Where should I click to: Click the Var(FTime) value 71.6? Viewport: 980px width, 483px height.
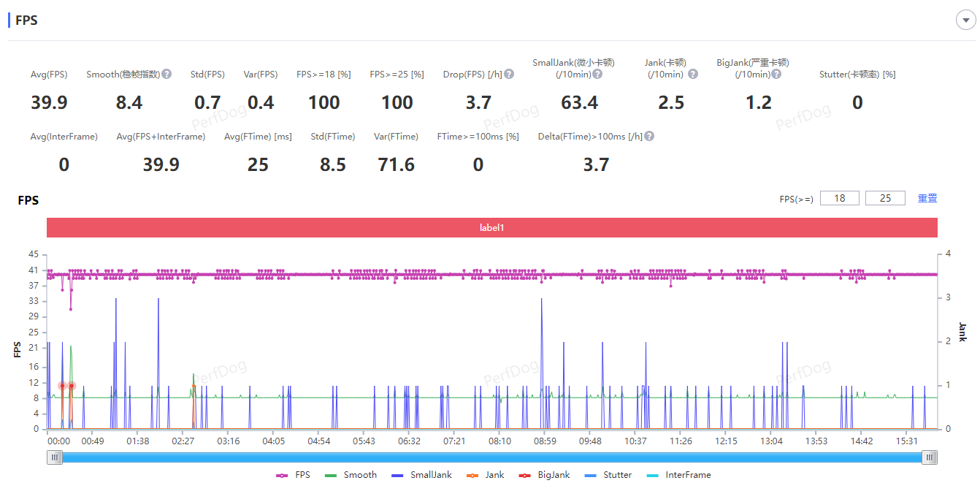pyautogui.click(x=397, y=164)
